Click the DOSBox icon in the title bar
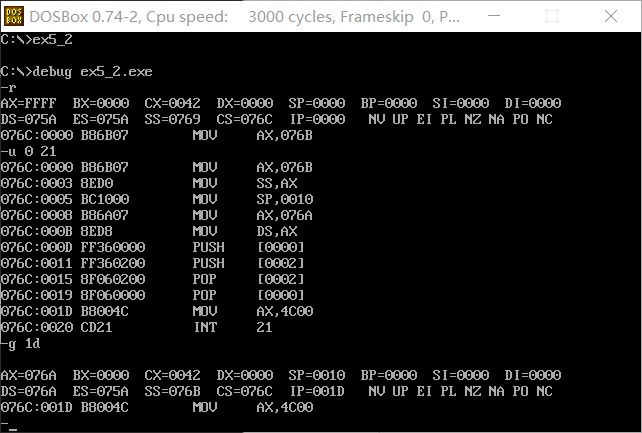The height and width of the screenshot is (433, 642). click(14, 16)
